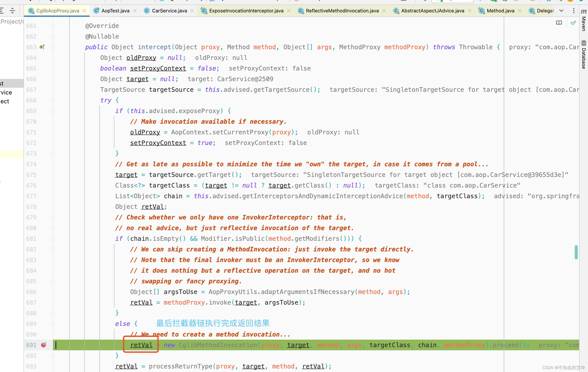
Task: Open the AopTest.java tab
Action: [112, 11]
